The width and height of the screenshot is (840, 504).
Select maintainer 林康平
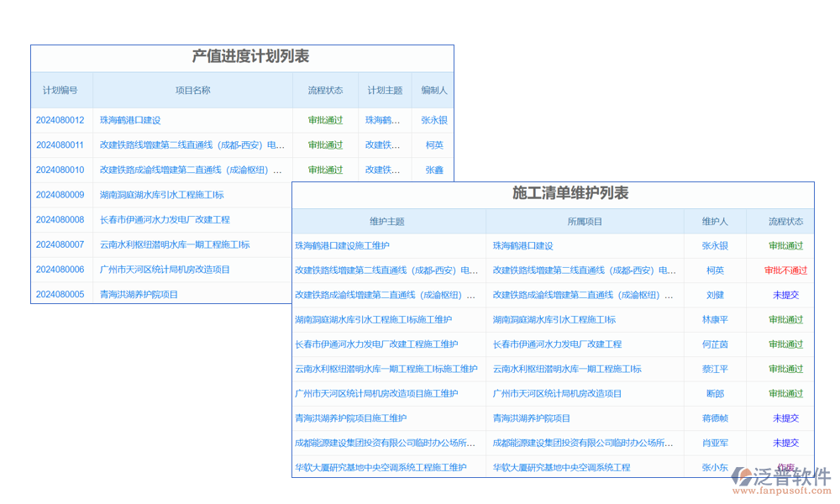(715, 320)
